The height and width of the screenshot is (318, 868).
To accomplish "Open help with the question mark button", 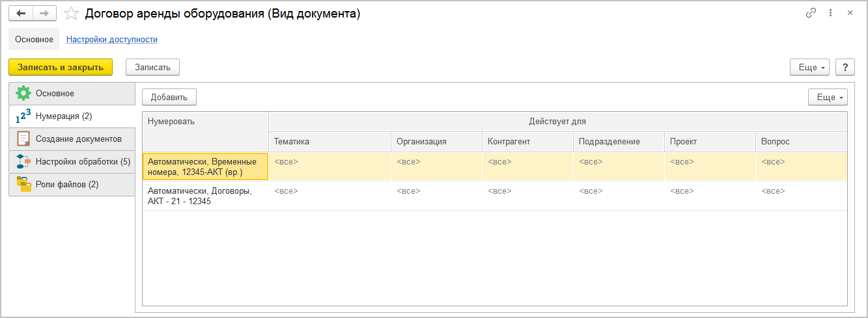I will tap(845, 67).
